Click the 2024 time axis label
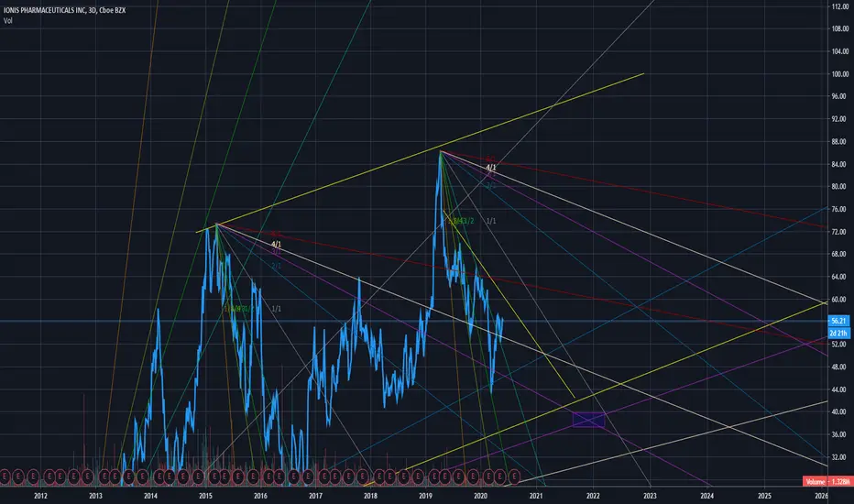Image resolution: width=854 pixels, height=504 pixels. (707, 496)
